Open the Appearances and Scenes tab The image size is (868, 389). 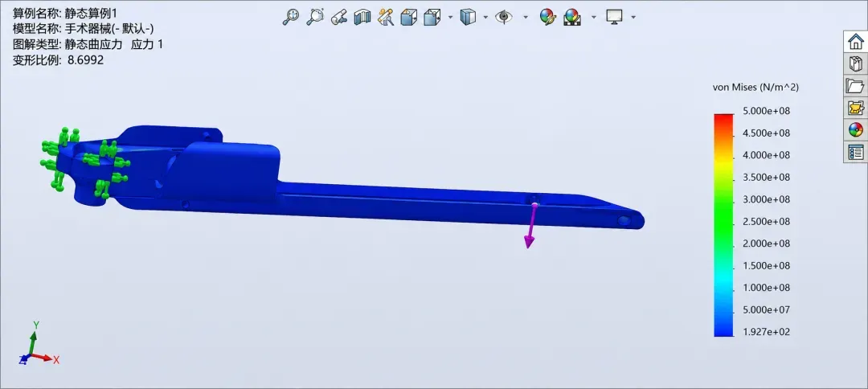856,130
